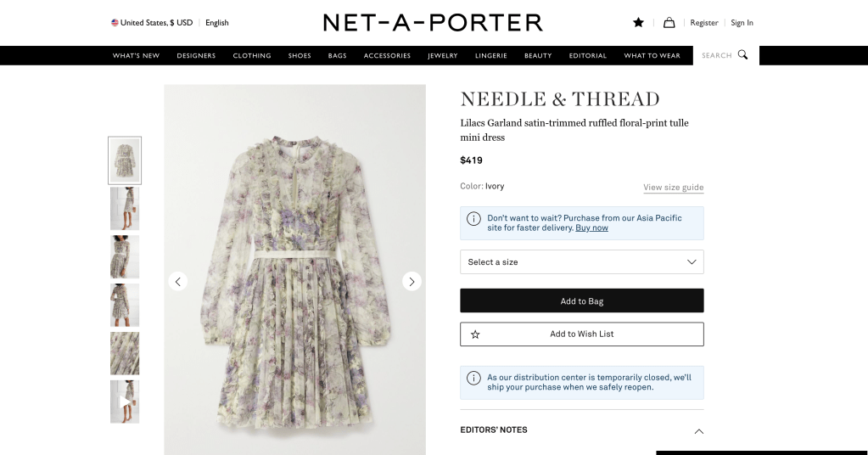This screenshot has height=455, width=868.
Task: Open the Select a size dropdown
Action: click(581, 262)
